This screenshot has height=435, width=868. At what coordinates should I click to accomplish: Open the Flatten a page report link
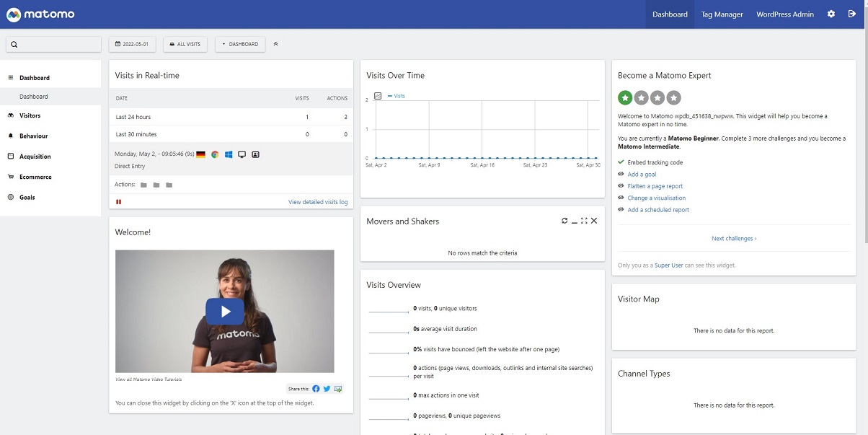[655, 186]
